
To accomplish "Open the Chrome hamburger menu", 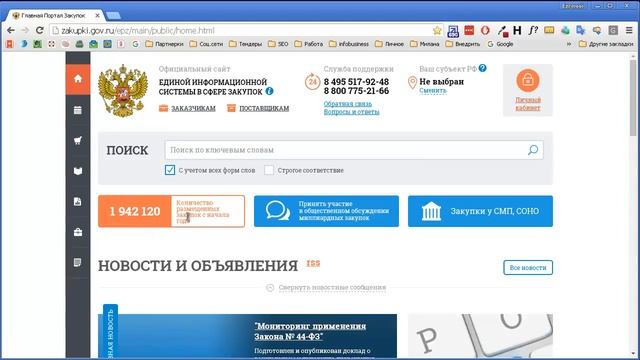I will tap(629, 30).
